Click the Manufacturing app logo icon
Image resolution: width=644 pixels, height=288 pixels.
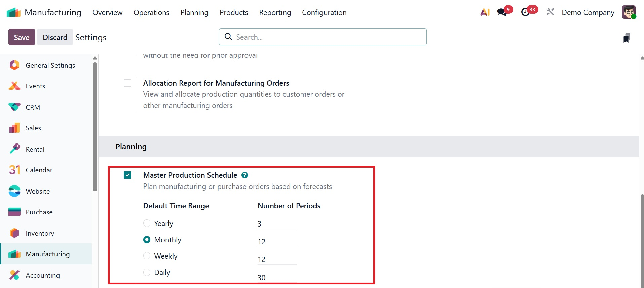(13, 13)
